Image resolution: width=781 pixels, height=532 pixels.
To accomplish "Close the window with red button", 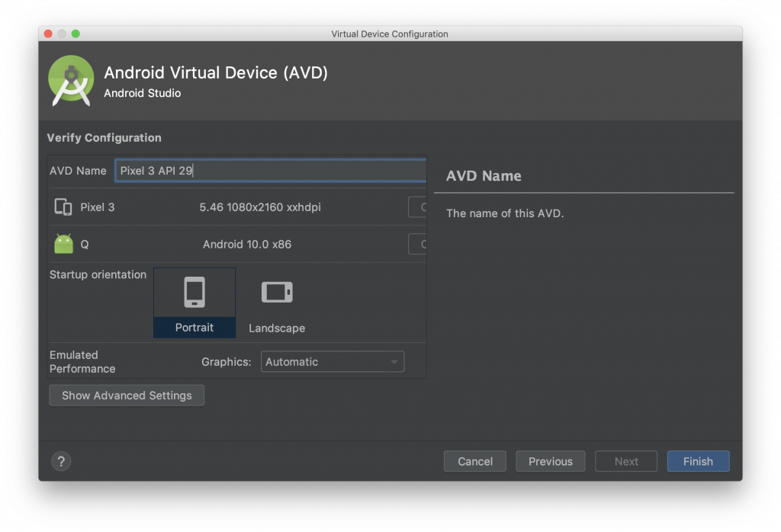I will 48,34.
